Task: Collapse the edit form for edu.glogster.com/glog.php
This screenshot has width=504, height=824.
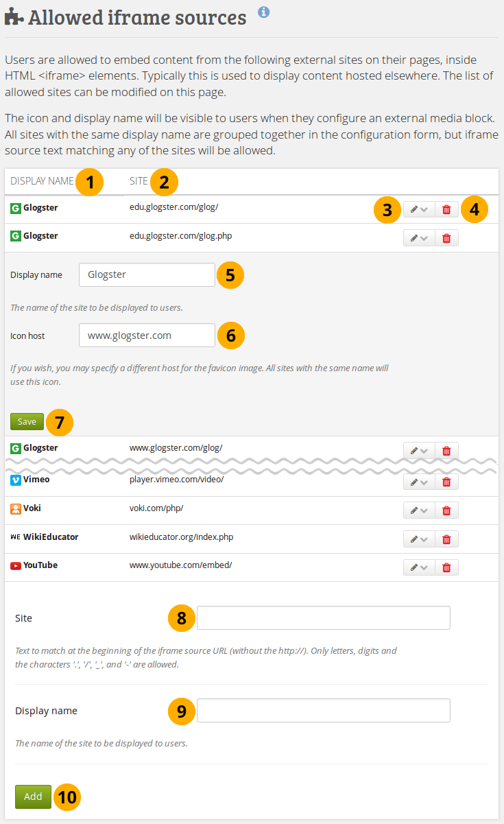Action: click(419, 238)
